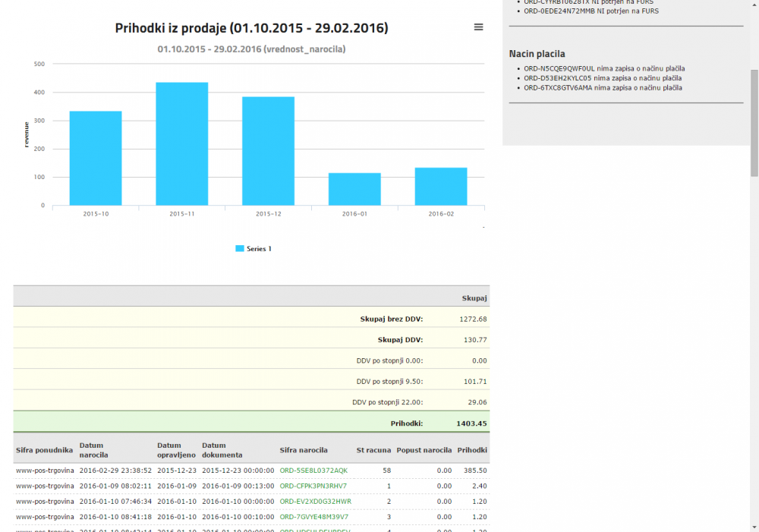Screen dimensions: 759x532
Task: Open order ORD-7GVYE48M39V7 link
Action: pos(313,516)
